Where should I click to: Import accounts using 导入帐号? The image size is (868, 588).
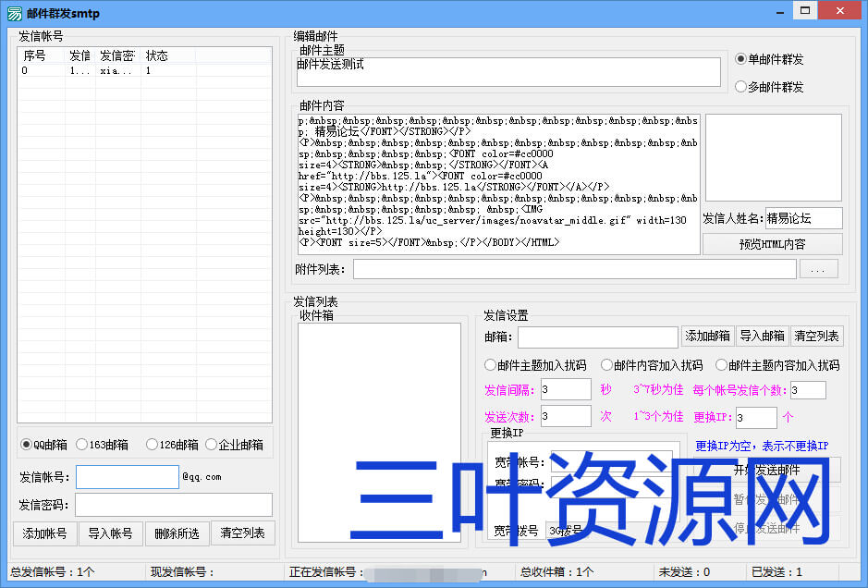109,533
